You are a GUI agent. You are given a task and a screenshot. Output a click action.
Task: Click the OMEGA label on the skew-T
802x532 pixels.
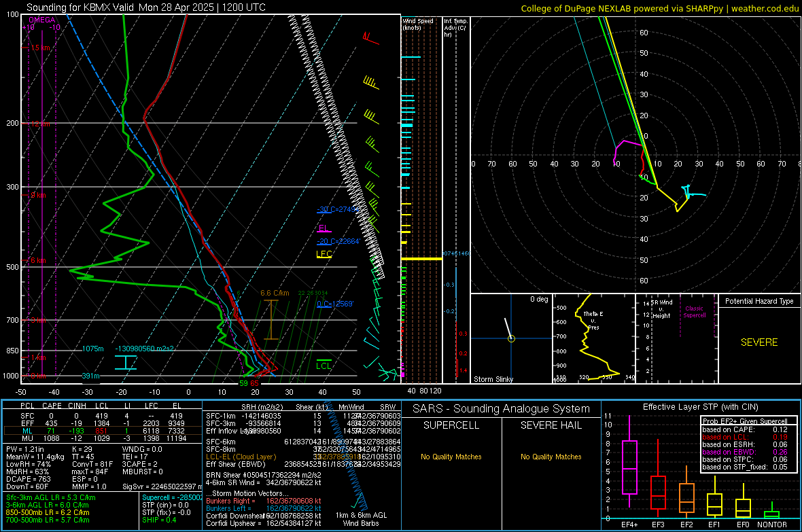coord(41,20)
